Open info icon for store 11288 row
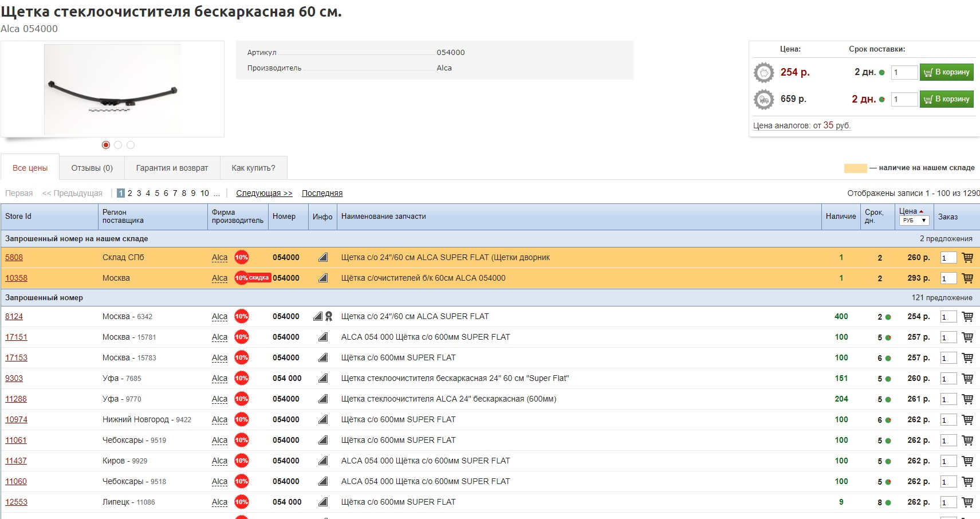Image resolution: width=980 pixels, height=519 pixels. [x=323, y=399]
